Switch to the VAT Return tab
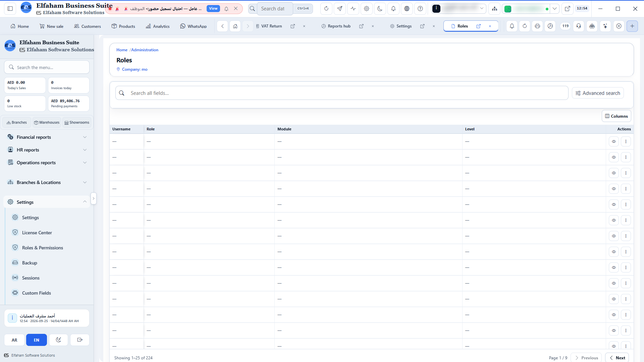This screenshot has width=644, height=362. 271,26
